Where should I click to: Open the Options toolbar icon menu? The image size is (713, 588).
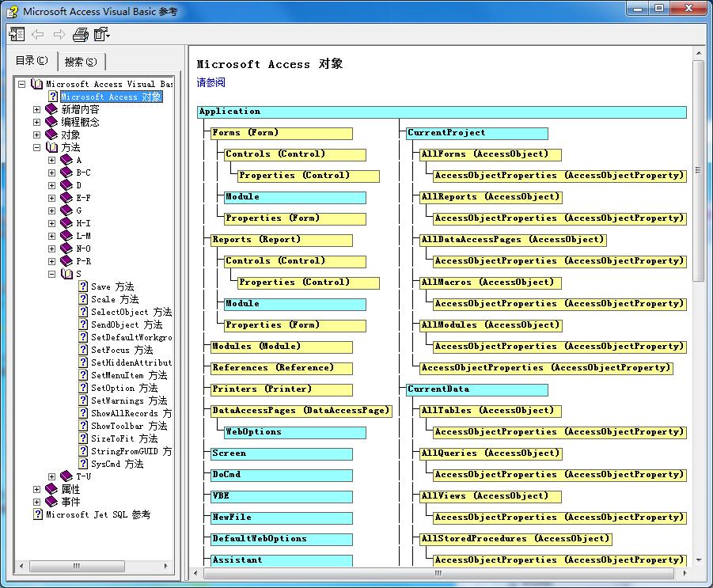[x=101, y=34]
